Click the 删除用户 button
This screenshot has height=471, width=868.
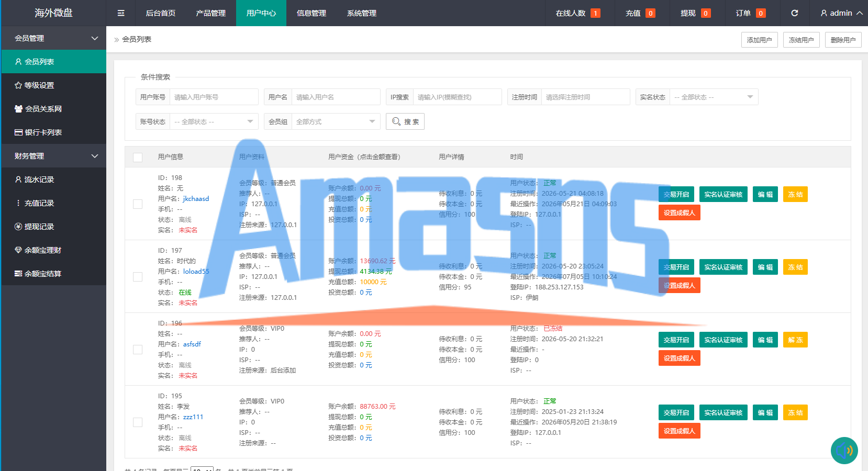click(x=843, y=40)
